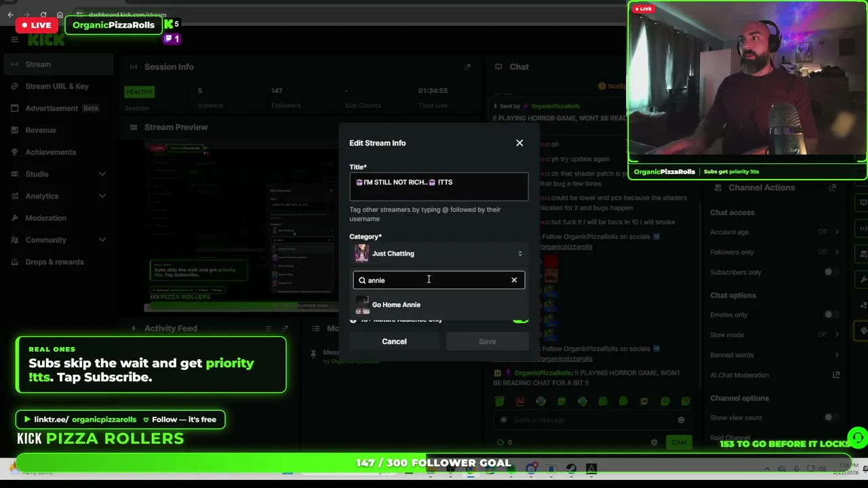Click the Achievements trophy icon in the sidebar
This screenshot has width=868, height=488.
pyautogui.click(x=14, y=152)
